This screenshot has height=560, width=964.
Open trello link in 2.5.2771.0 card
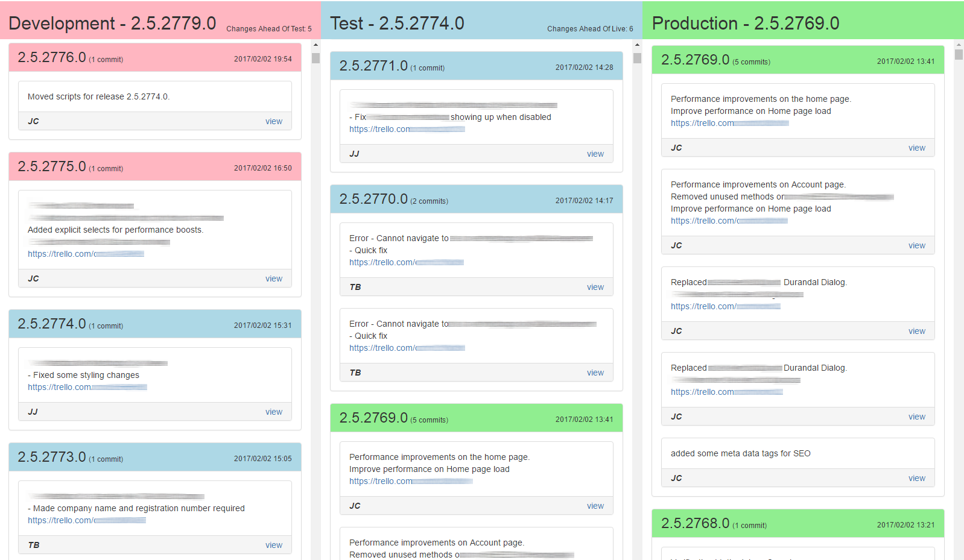pyautogui.click(x=407, y=129)
